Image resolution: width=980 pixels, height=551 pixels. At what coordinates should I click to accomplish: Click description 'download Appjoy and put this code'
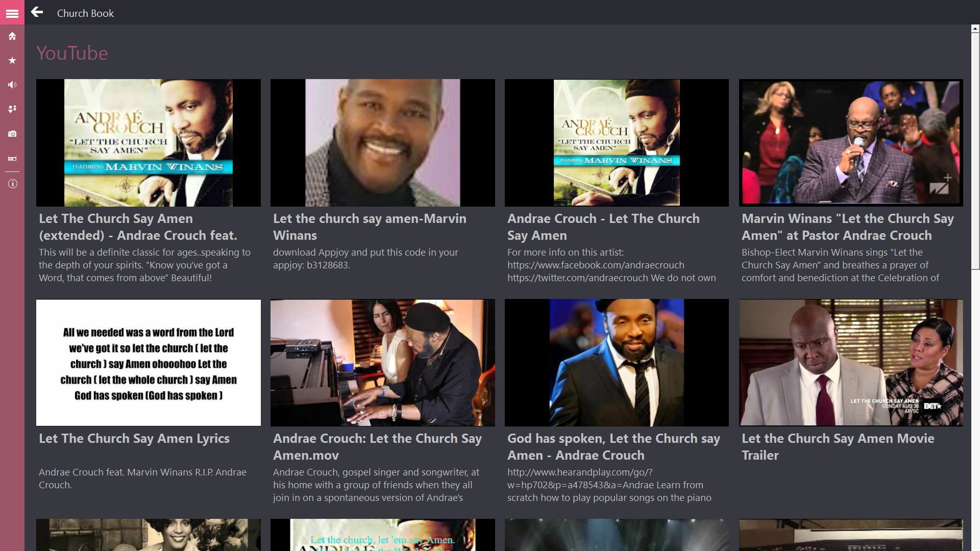[x=365, y=259]
